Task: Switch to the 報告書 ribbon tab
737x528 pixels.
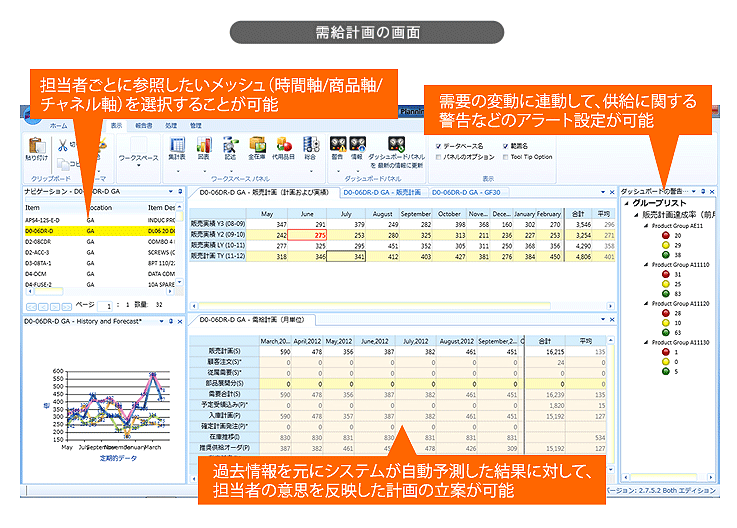Action: coord(144,125)
